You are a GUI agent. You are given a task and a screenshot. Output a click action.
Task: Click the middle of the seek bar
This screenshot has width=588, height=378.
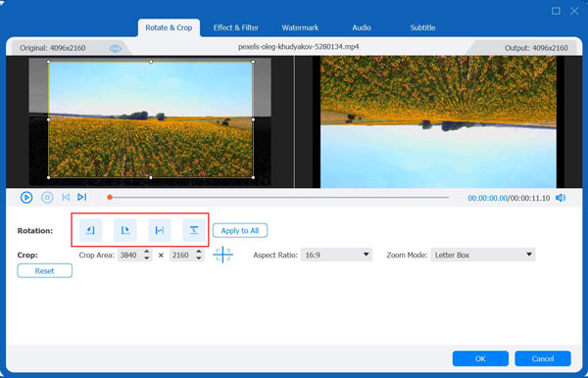pyautogui.click(x=279, y=197)
